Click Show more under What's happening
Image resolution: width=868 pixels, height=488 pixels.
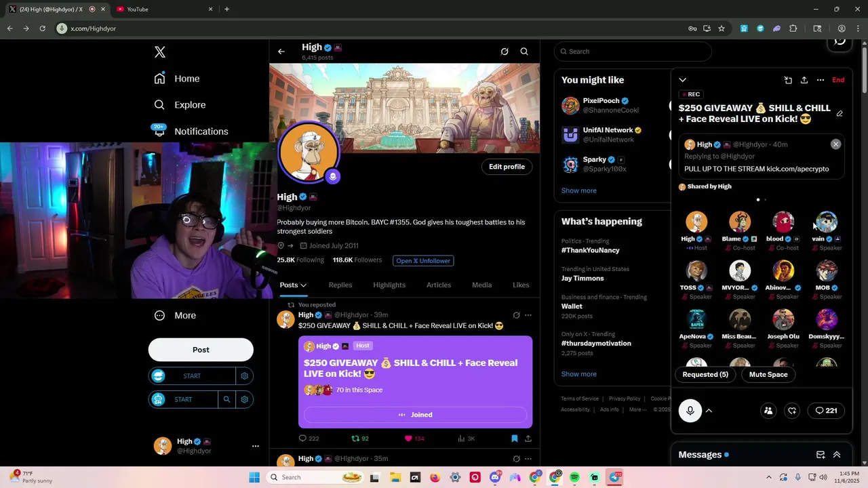click(579, 374)
